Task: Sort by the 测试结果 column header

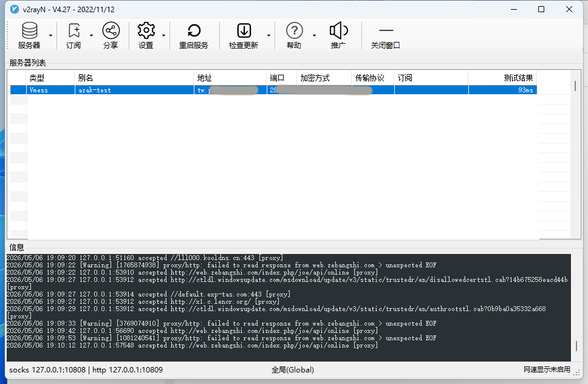Action: (502, 78)
